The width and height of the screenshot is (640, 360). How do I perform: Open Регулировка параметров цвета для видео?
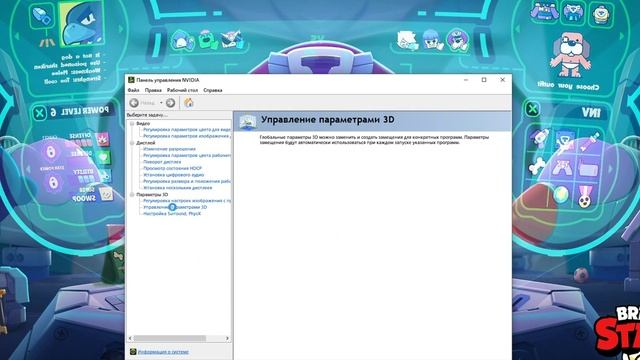pos(187,129)
